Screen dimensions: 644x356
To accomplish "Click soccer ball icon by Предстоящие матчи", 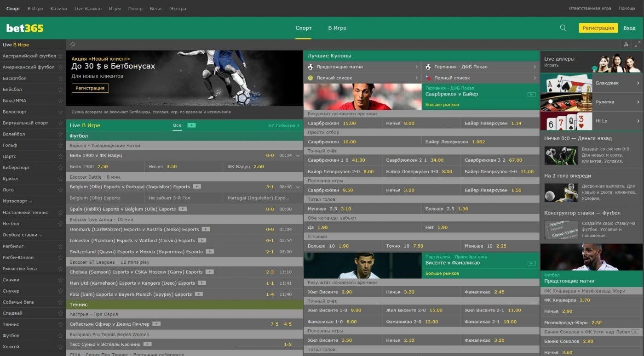I will 310,67.
